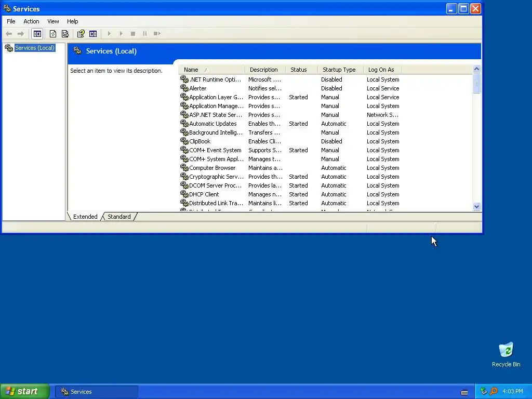Click the orange magnifier tray icon

click(x=494, y=391)
